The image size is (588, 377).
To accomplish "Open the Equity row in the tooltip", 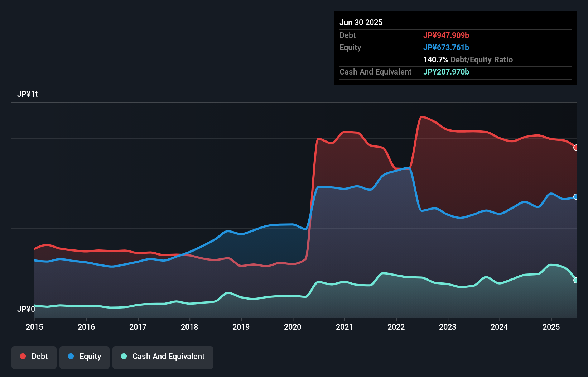I will [x=350, y=47].
